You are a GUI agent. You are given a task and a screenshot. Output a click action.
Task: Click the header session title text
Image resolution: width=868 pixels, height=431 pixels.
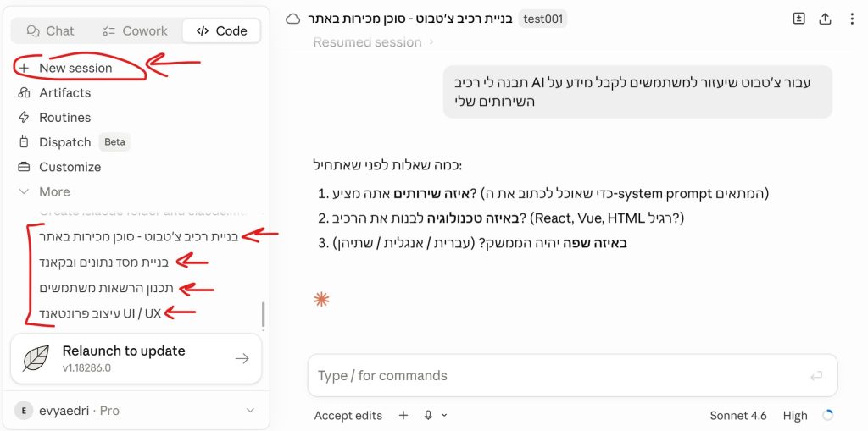point(410,19)
